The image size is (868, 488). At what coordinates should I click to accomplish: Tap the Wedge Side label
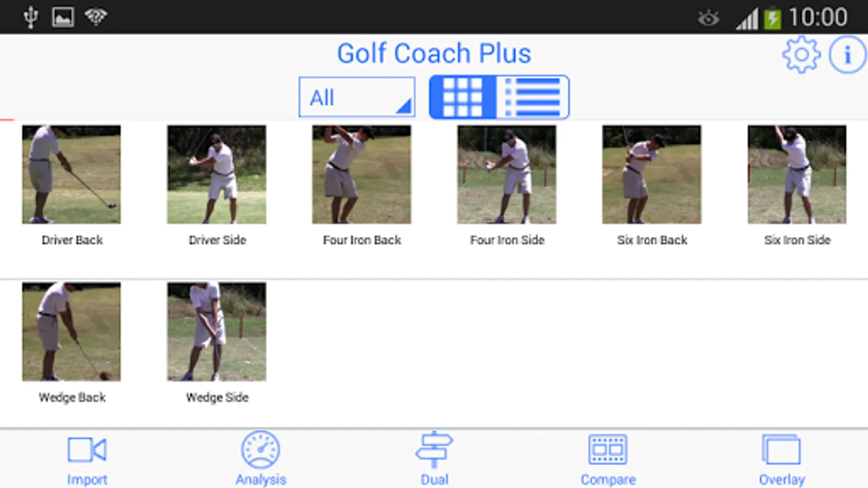pyautogui.click(x=217, y=397)
